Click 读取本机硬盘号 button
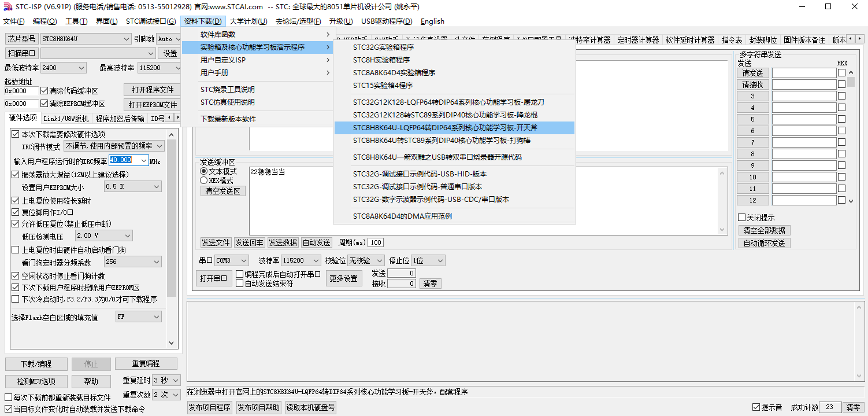868x416 pixels. coord(310,407)
